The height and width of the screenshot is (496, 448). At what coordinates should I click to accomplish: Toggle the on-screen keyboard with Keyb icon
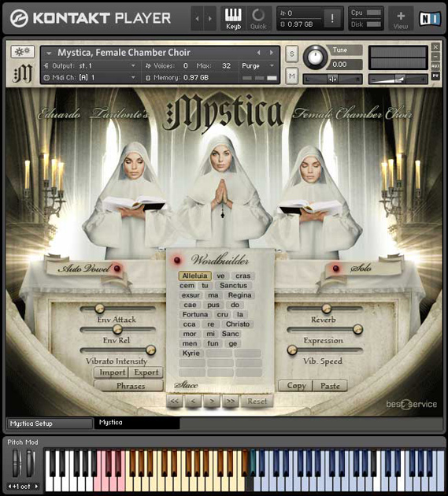233,19
